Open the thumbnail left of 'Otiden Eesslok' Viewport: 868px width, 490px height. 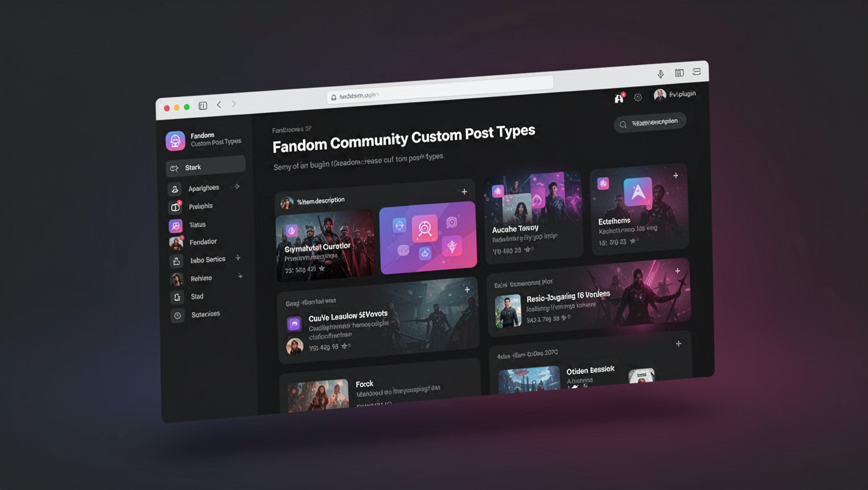pyautogui.click(x=530, y=379)
